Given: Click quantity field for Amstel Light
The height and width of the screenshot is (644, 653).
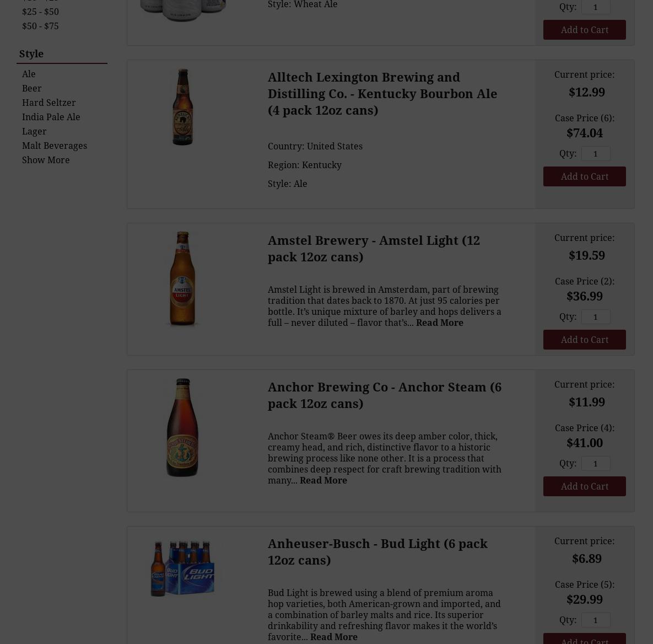Looking at the screenshot, I should pyautogui.click(x=595, y=316).
